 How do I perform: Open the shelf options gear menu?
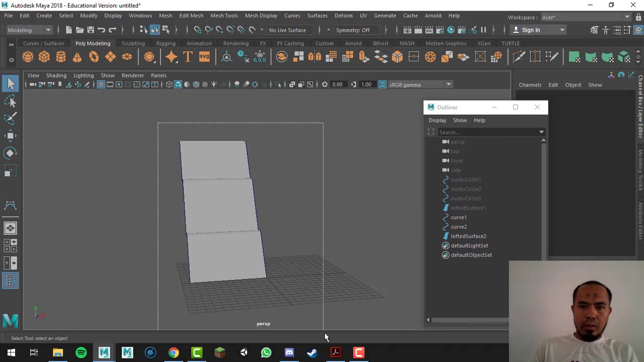tap(11, 60)
